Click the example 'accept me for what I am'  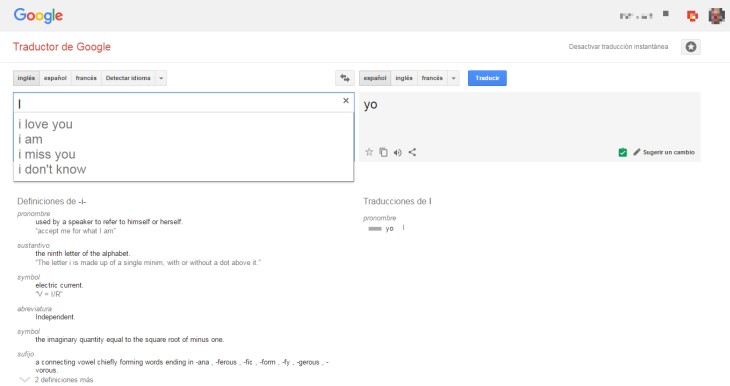[75, 231]
